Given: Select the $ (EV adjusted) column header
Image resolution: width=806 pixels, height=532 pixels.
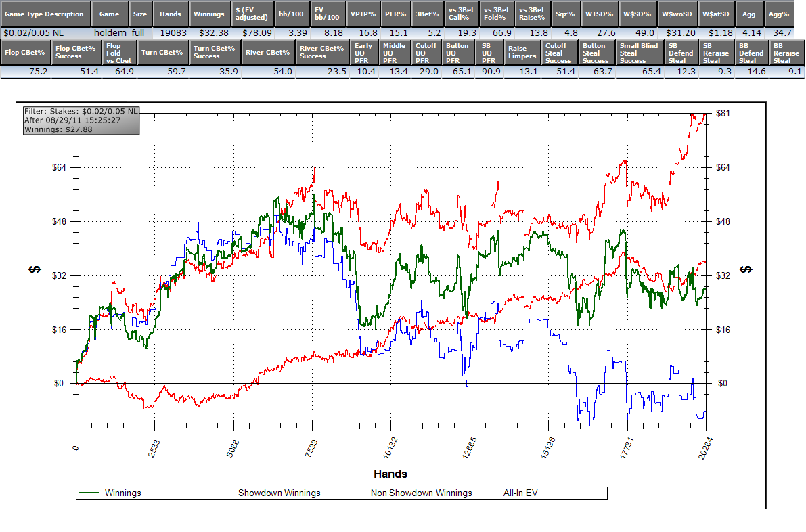Looking at the screenshot, I should (252, 14).
